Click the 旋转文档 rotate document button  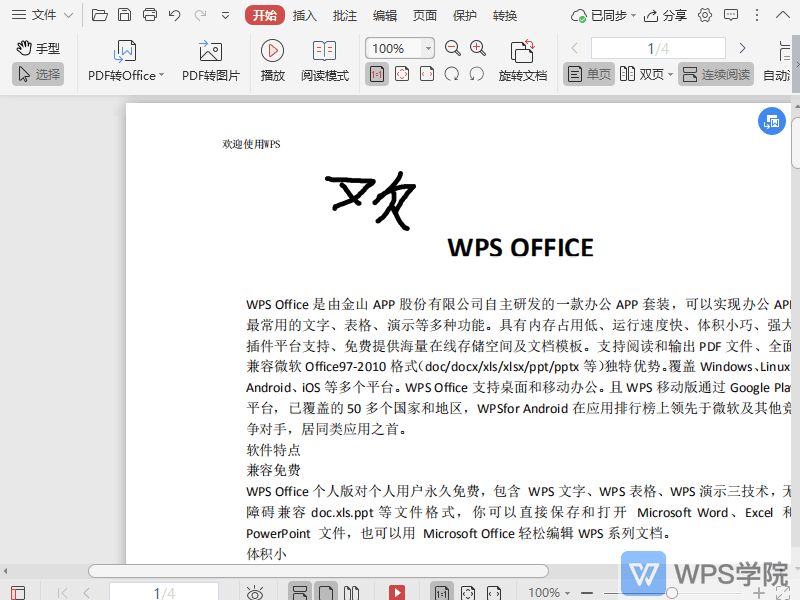[522, 61]
